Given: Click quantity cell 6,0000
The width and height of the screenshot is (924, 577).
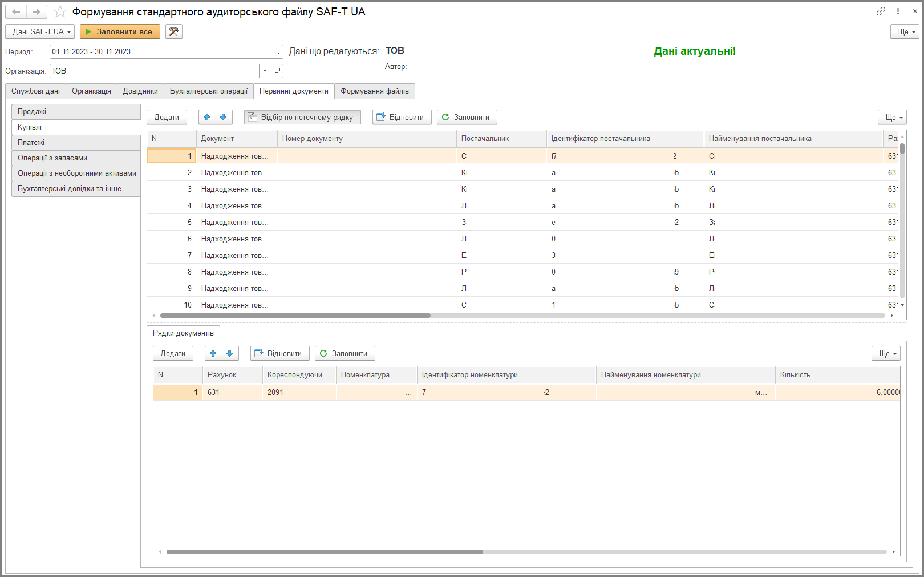Looking at the screenshot, I should pyautogui.click(x=838, y=392).
